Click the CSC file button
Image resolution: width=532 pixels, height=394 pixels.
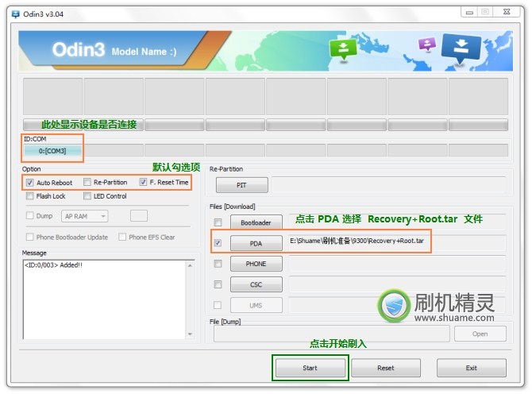(x=256, y=284)
